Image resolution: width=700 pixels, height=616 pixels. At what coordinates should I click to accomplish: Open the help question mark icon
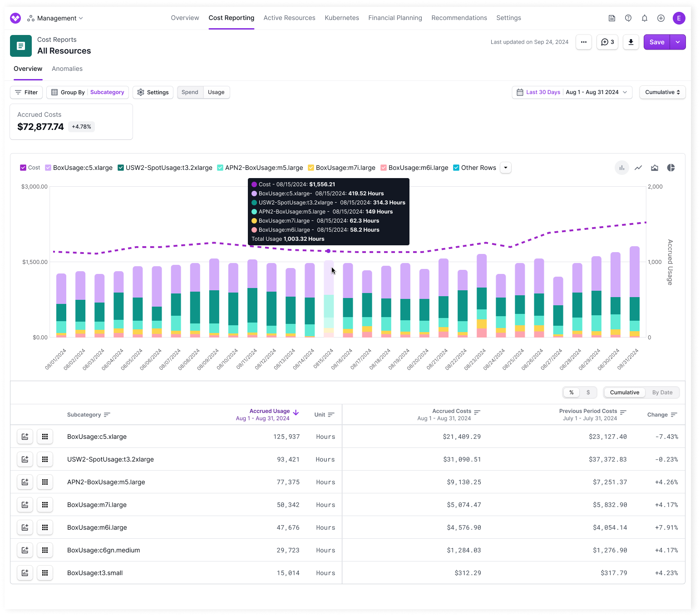628,18
